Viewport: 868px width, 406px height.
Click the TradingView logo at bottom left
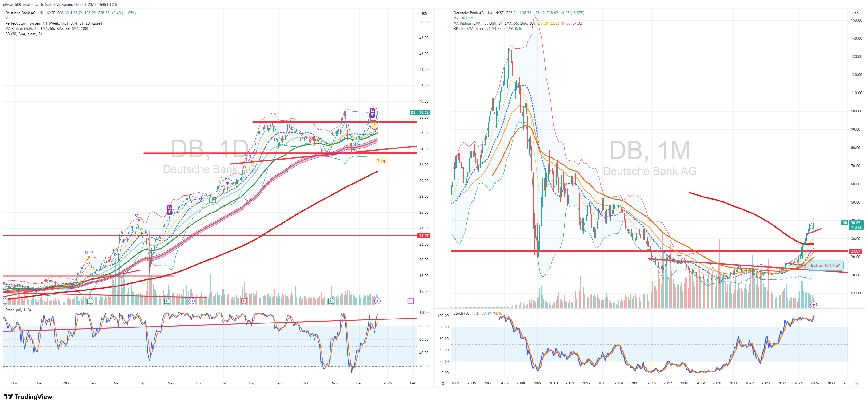28,396
